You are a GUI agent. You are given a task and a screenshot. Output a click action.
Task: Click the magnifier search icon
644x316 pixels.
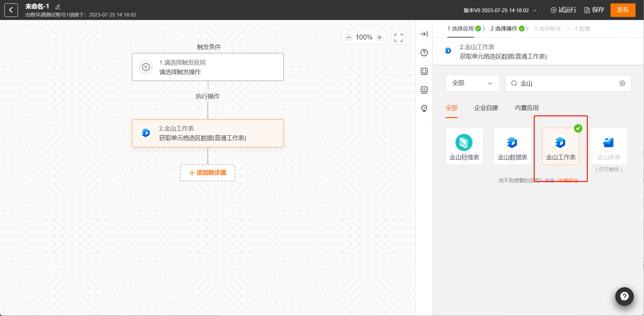(514, 83)
